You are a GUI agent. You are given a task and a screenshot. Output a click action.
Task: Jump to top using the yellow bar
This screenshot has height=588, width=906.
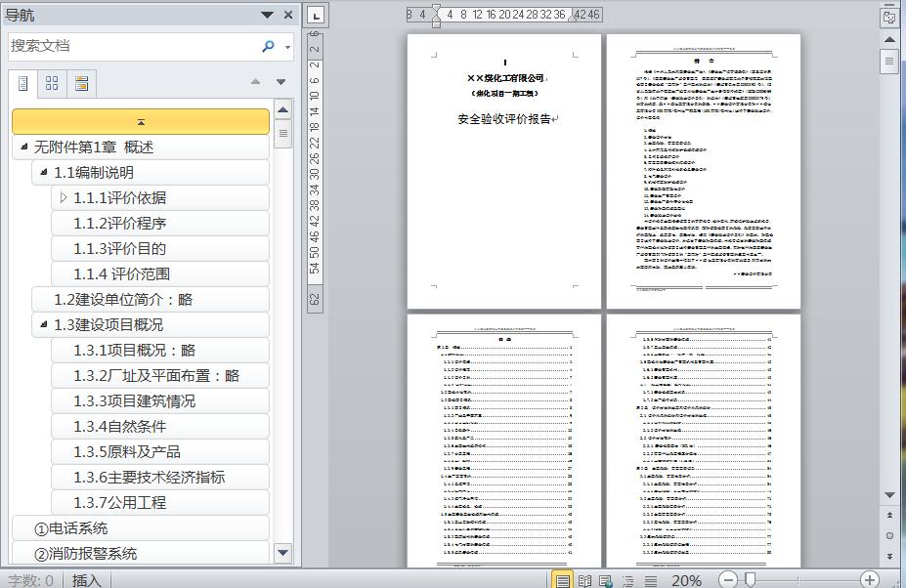tap(141, 122)
